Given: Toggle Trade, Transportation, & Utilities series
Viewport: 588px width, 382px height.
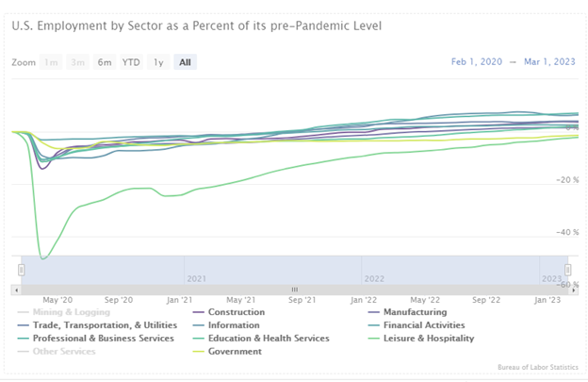Looking at the screenshot, I should pyautogui.click(x=90, y=325).
